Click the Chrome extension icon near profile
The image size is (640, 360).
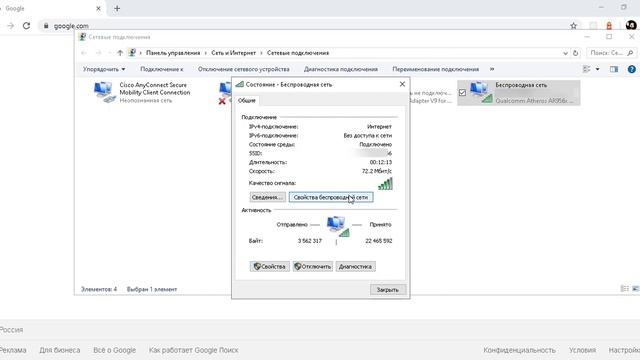[609, 26]
